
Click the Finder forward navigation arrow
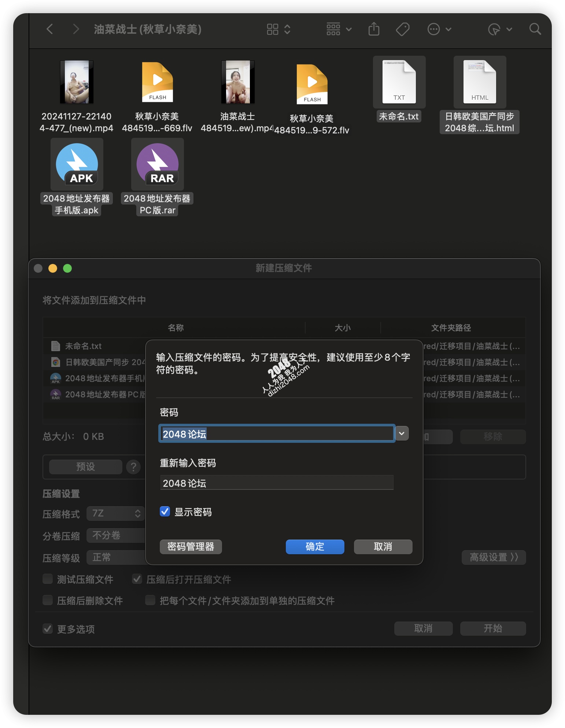point(75,29)
